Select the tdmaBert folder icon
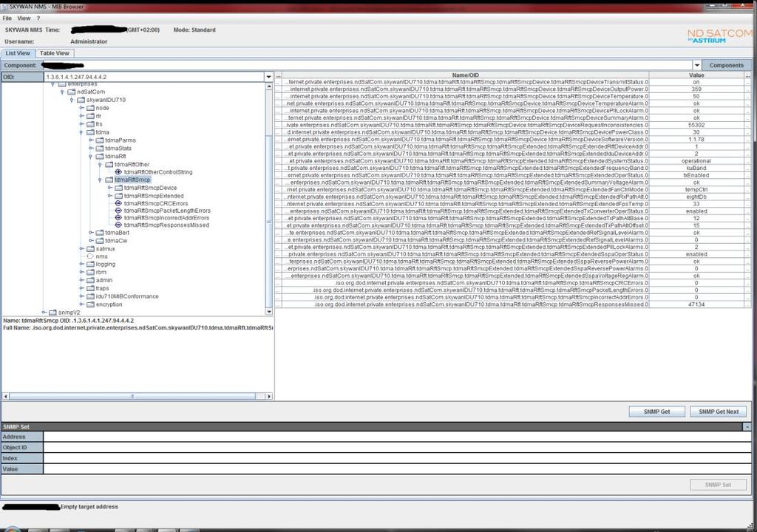Viewport: 757px width, 532px height. (x=100, y=233)
